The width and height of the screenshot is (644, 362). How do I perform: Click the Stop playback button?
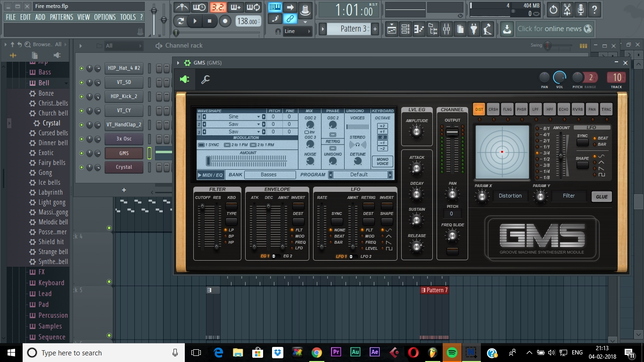(x=210, y=21)
